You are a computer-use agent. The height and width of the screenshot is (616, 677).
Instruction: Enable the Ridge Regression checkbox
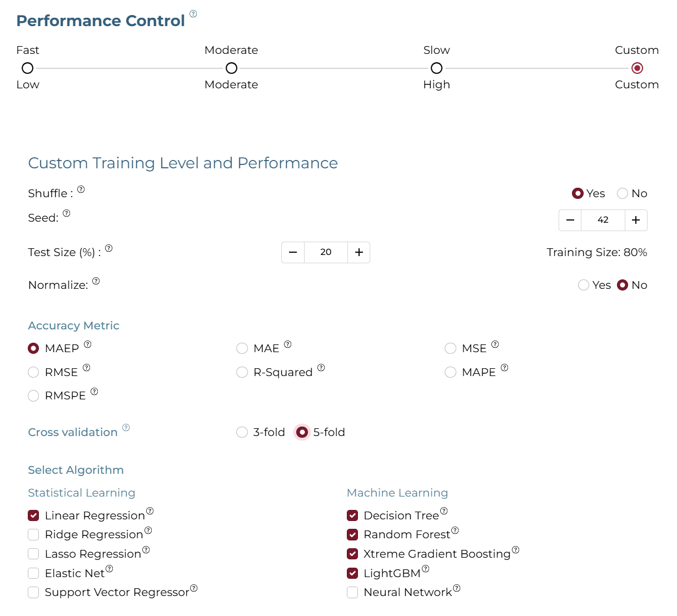[33, 534]
